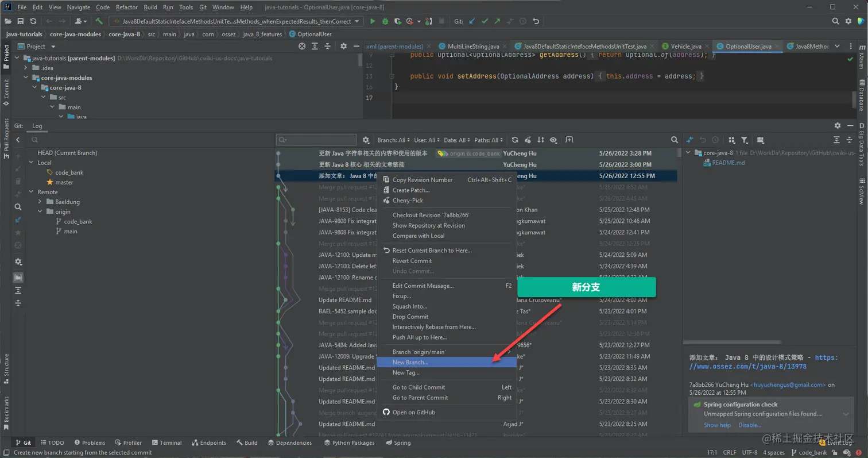
Task: Click the Git Update Project arrow icon
Action: click(472, 21)
